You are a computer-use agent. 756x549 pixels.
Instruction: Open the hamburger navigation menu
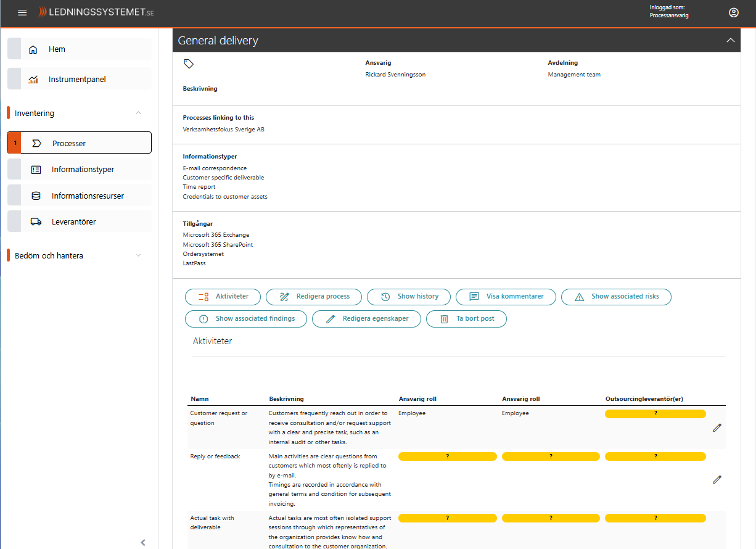coord(22,12)
